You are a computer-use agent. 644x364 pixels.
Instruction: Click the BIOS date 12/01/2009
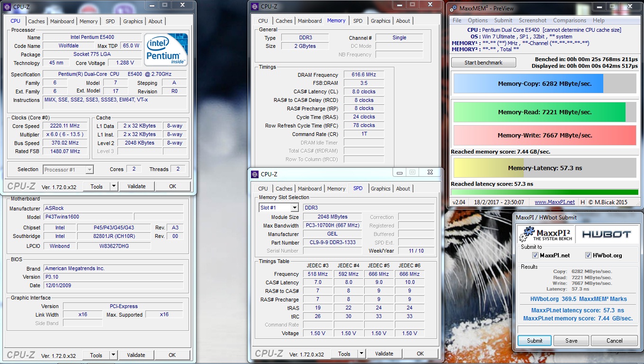point(113,285)
